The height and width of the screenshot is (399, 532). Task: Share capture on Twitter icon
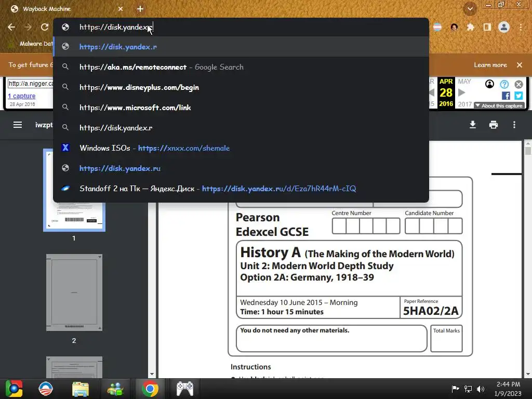(518, 96)
